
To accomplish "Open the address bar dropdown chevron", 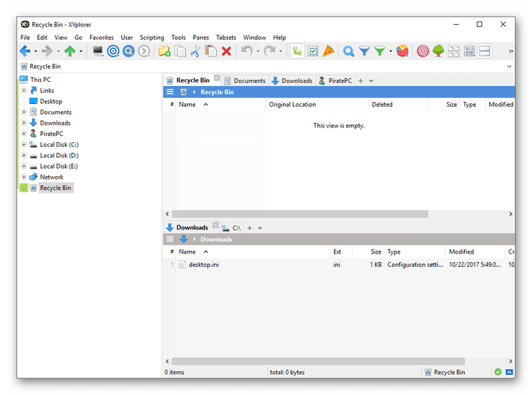I will [509, 67].
